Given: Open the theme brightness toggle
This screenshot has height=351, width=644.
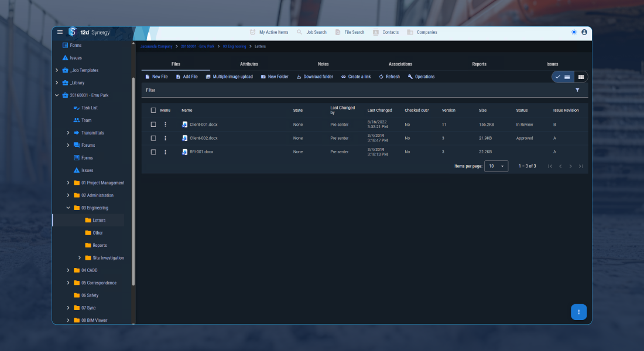Looking at the screenshot, I should (573, 33).
